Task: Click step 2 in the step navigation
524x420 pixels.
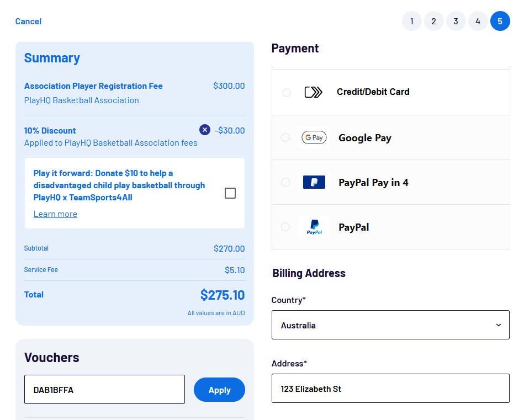Action: 433,21
